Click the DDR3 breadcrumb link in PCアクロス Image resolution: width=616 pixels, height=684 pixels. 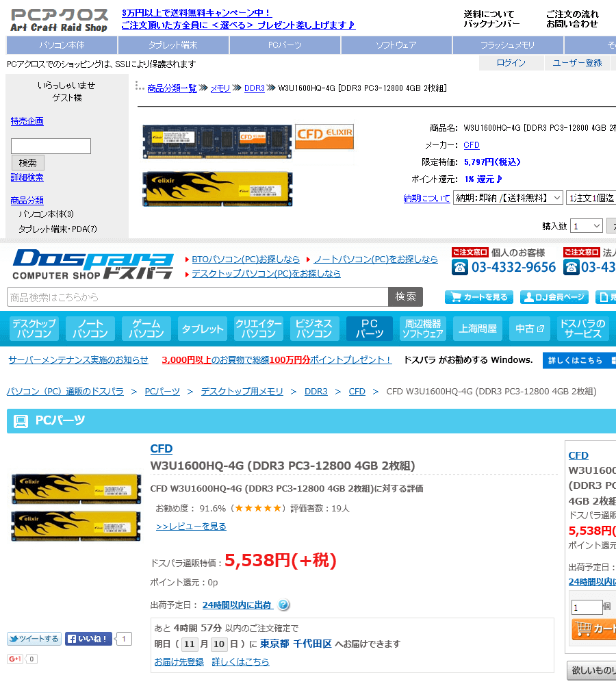click(255, 88)
